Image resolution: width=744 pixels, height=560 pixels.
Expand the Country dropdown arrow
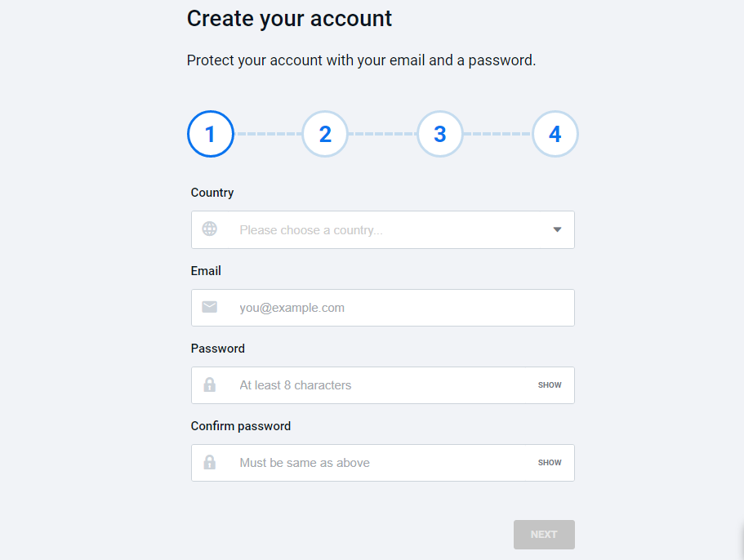(x=557, y=230)
